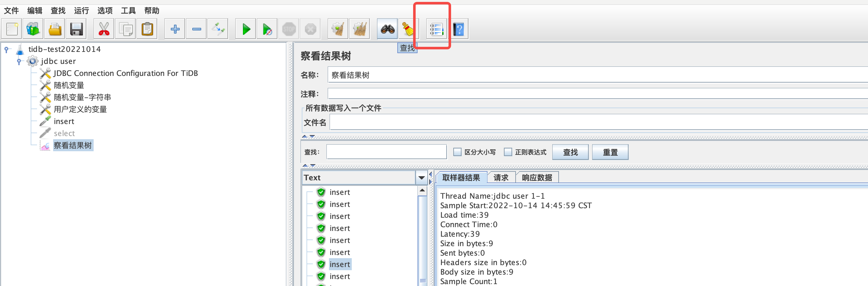Click Start no pauses icon

pos(267,29)
